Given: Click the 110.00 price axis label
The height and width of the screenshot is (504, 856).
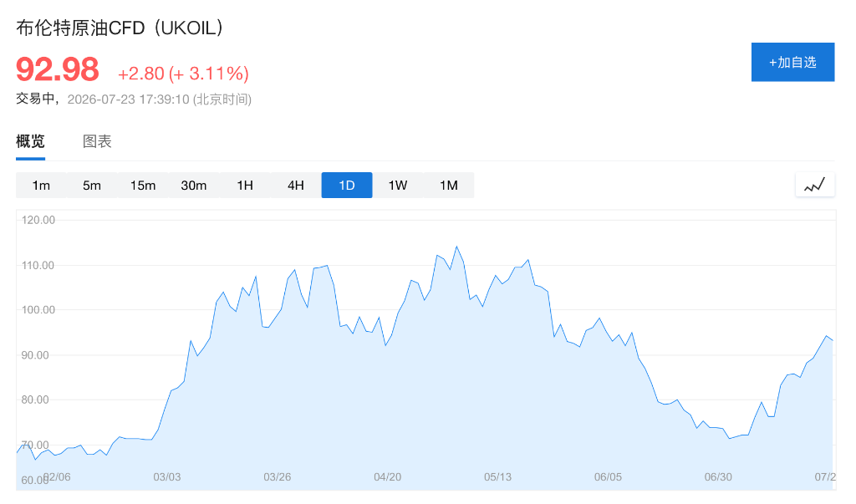Looking at the screenshot, I should coord(38,266).
